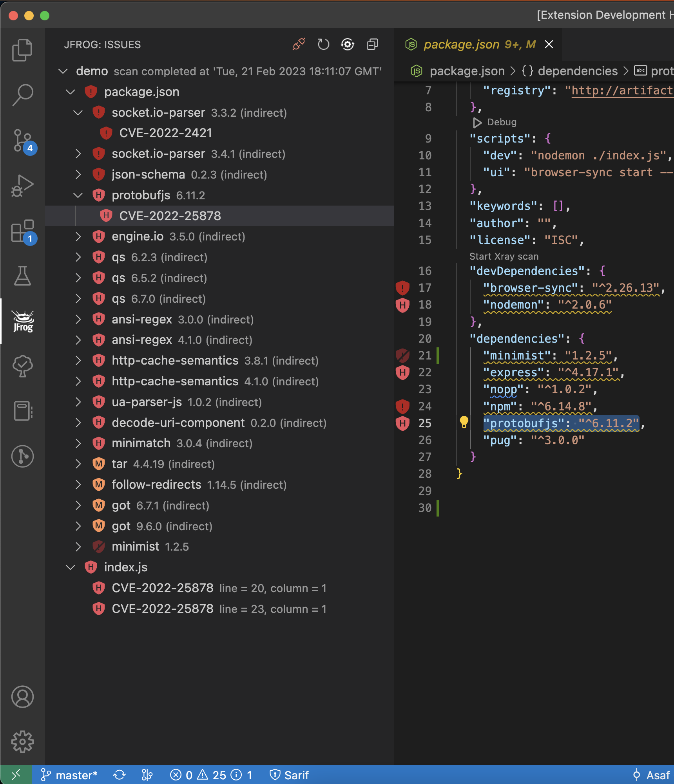Open the notebook-style activity bar icon

coord(23,411)
